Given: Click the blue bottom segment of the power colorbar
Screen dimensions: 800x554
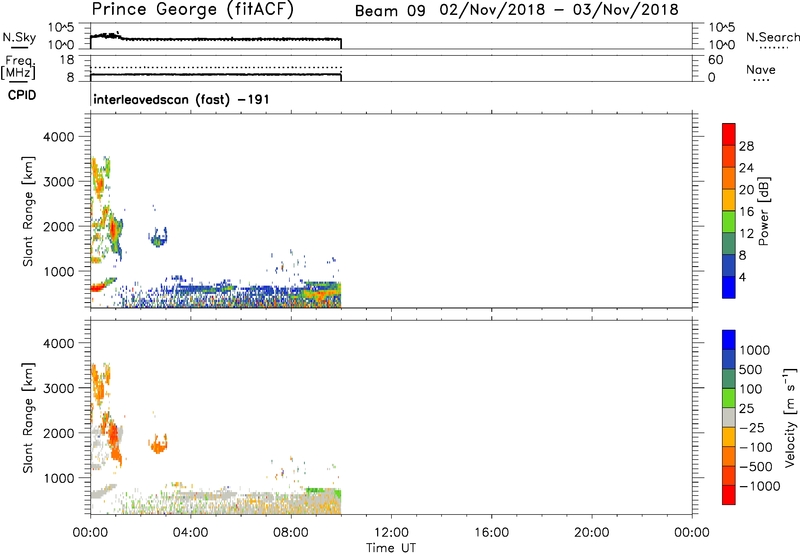Looking at the screenshot, I should pyautogui.click(x=729, y=287).
